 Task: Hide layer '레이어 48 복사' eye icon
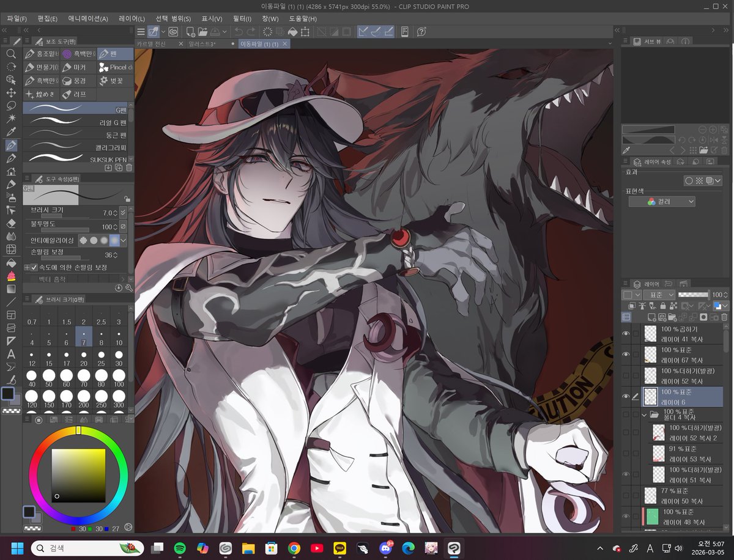coord(626,516)
